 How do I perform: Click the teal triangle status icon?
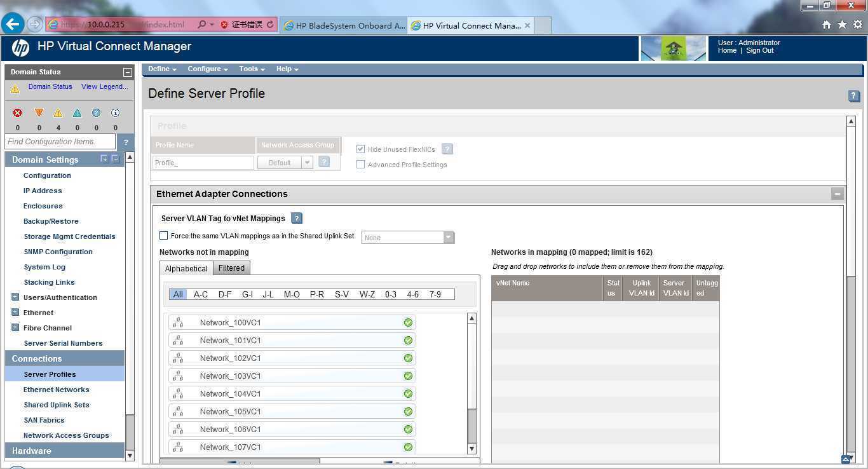click(x=77, y=112)
